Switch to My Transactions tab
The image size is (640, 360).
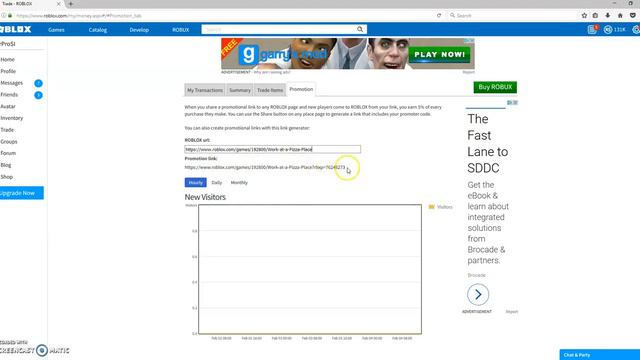[x=205, y=90]
